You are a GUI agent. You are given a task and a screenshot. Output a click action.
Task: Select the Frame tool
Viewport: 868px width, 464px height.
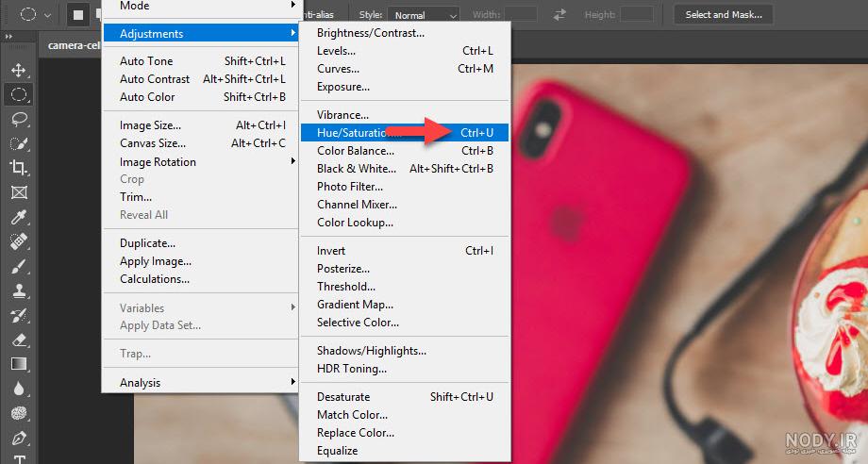[19, 192]
